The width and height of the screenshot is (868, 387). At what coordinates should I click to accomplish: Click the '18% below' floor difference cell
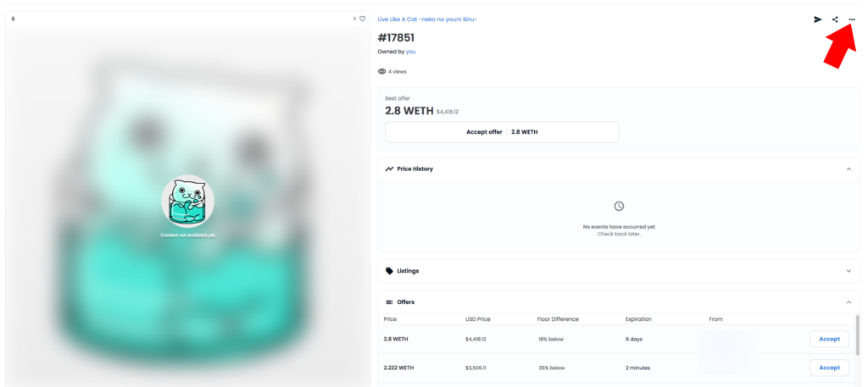[551, 339]
